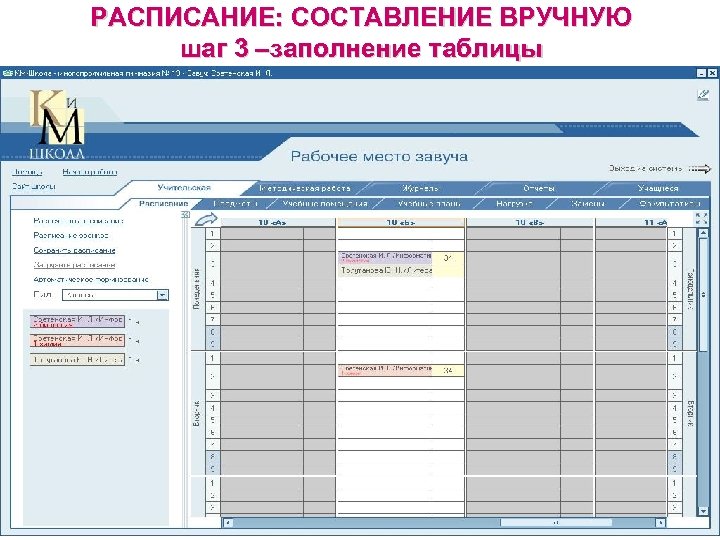Select the Учебные помещения sub-tab
720x540 pixels.
pos(325,203)
